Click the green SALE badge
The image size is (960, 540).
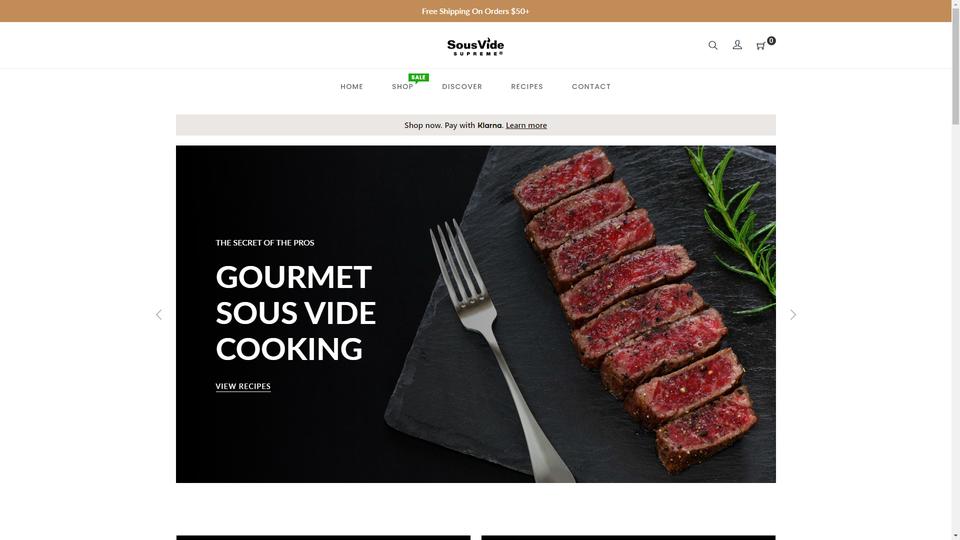[x=419, y=78]
